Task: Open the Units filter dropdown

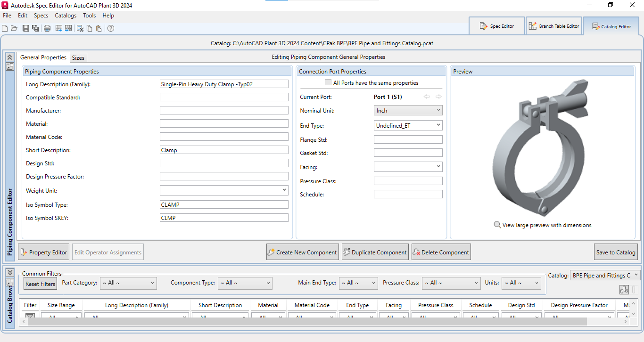Action: [521, 283]
